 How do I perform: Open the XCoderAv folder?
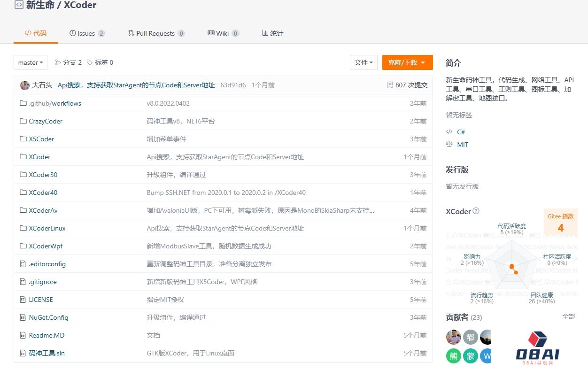43,210
